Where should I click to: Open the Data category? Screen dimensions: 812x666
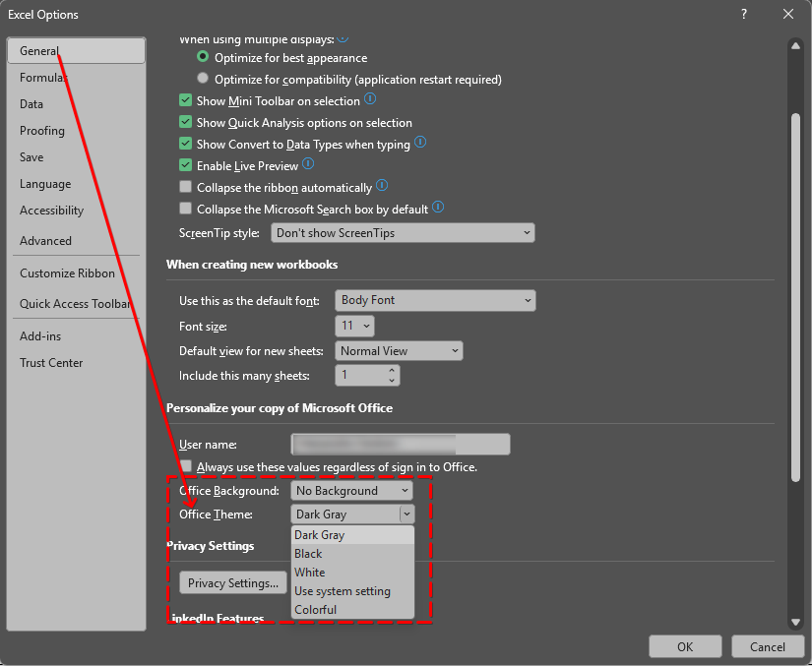(76, 104)
